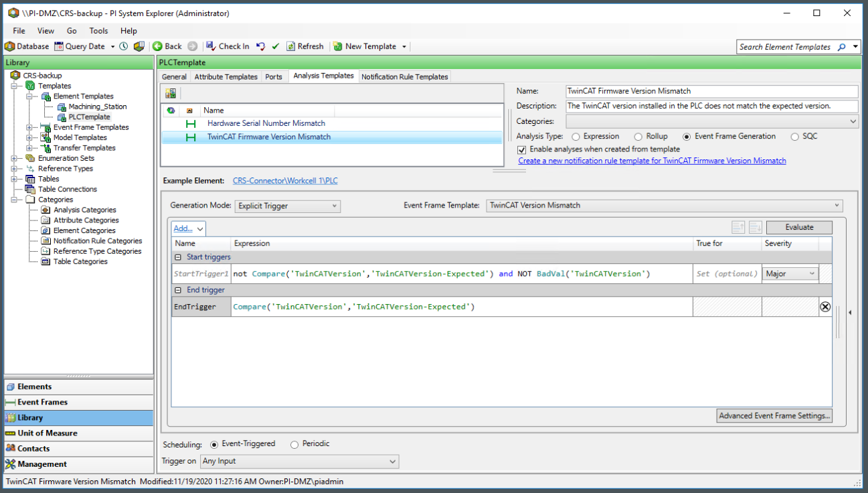Viewport: 868px width, 493px height.
Task: Click the greyed Forward arrow icon
Action: coord(193,46)
